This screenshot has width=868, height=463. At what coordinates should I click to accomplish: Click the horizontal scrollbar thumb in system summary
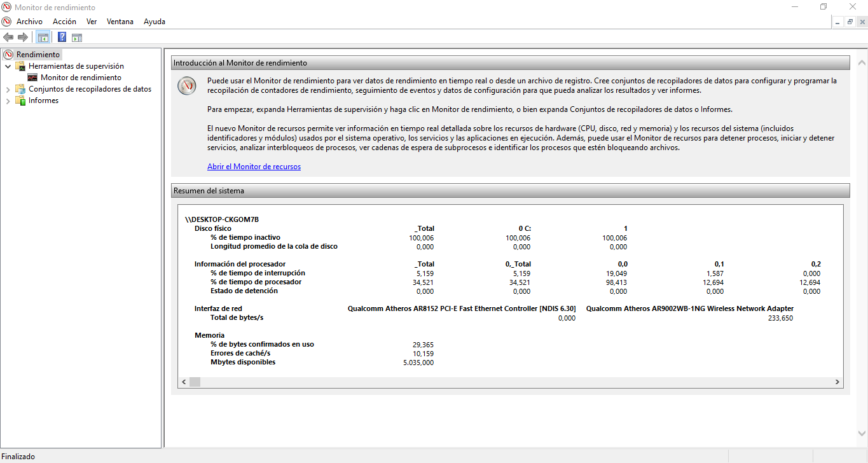[195, 382]
